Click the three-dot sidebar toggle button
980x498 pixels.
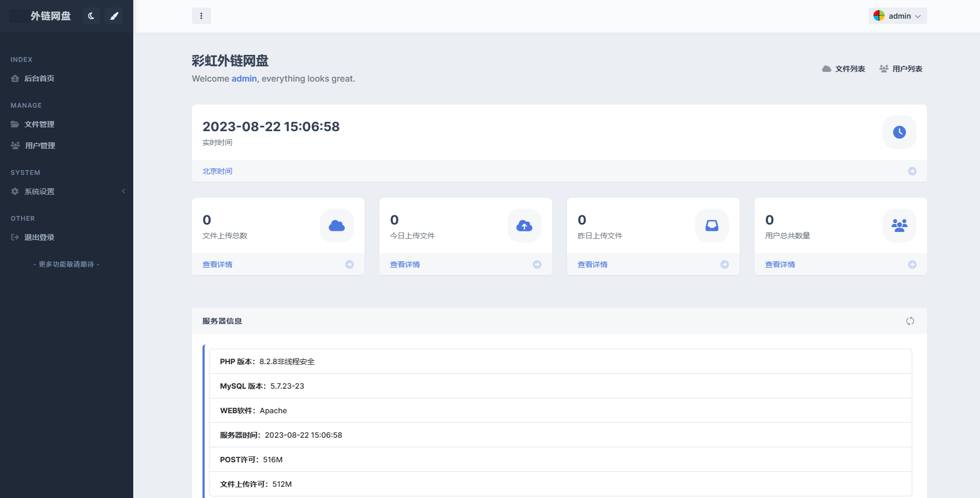pyautogui.click(x=201, y=16)
